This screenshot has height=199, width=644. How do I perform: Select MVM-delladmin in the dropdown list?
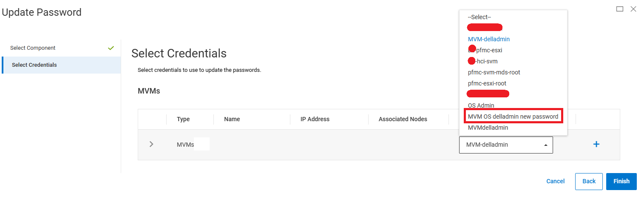click(x=489, y=39)
